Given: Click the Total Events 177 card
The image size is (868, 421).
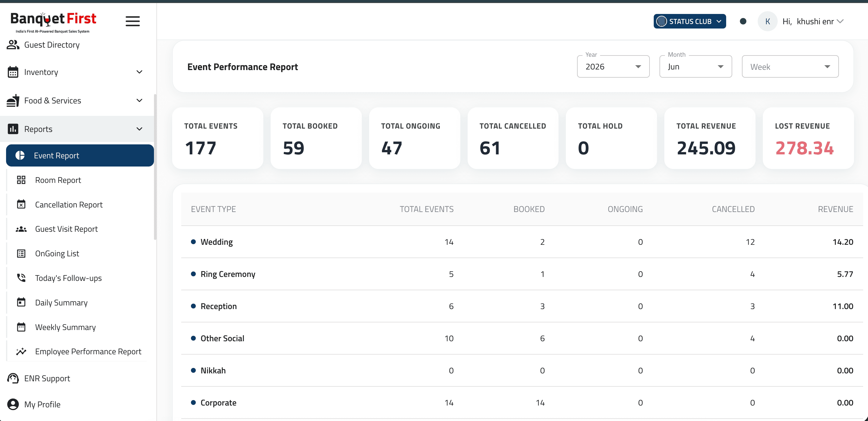Looking at the screenshot, I should (218, 138).
